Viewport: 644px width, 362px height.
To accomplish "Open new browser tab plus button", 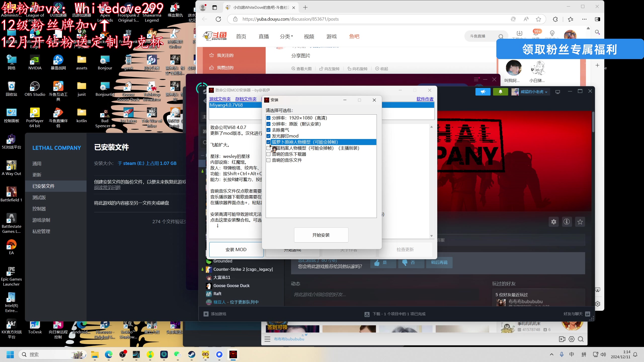I will (x=305, y=8).
